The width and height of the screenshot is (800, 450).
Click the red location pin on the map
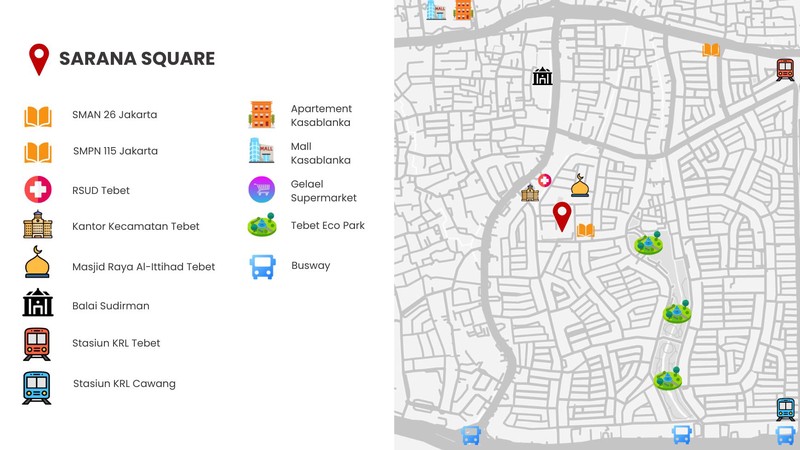(562, 216)
